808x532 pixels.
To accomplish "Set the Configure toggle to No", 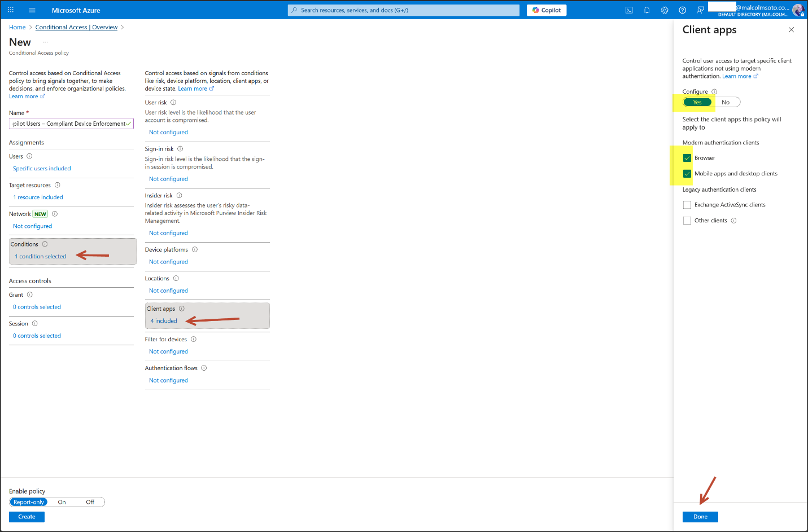I will point(726,102).
